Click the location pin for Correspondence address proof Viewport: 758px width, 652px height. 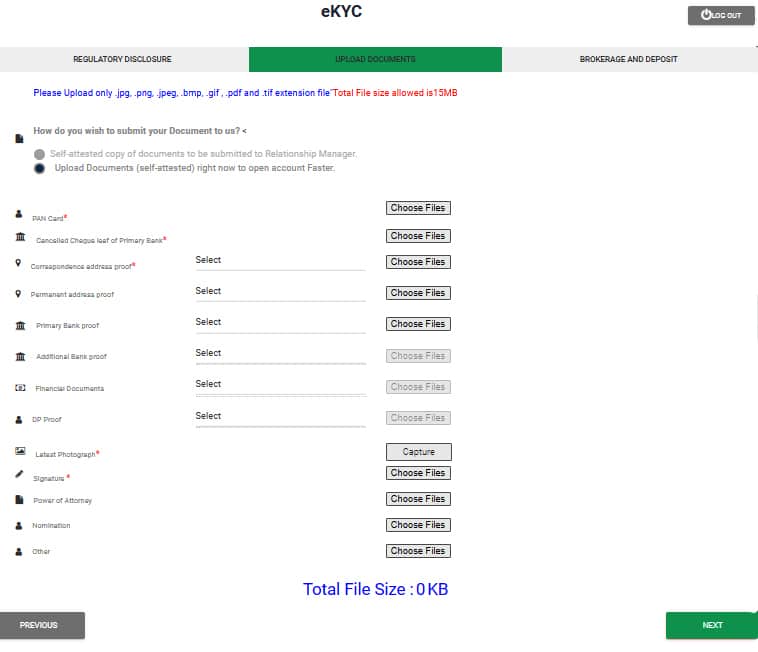pyautogui.click(x=18, y=262)
